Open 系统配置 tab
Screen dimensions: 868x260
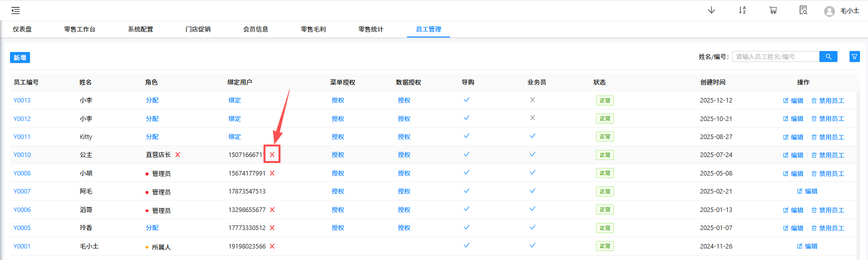(140, 29)
